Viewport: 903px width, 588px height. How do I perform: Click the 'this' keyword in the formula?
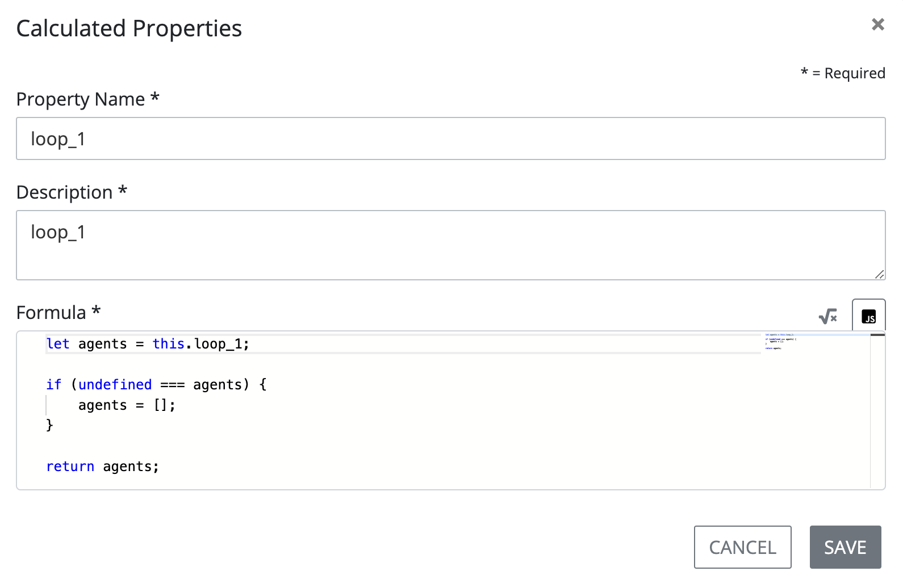pyautogui.click(x=168, y=344)
